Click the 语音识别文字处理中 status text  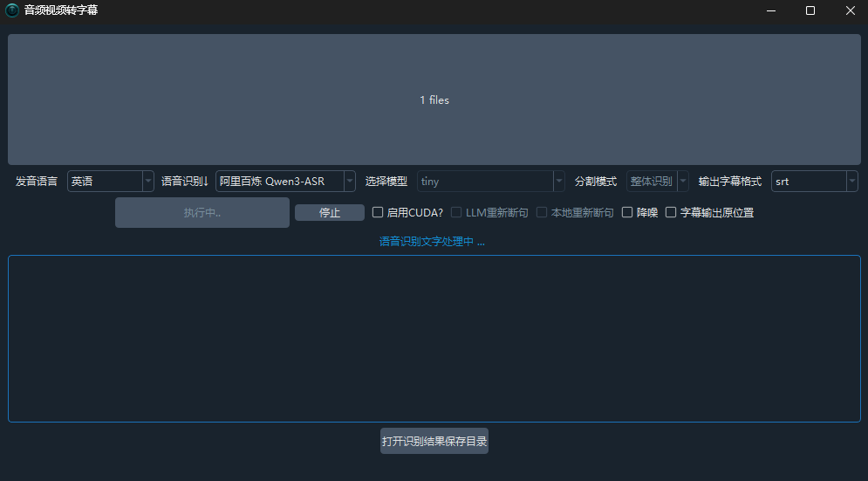[432, 242]
